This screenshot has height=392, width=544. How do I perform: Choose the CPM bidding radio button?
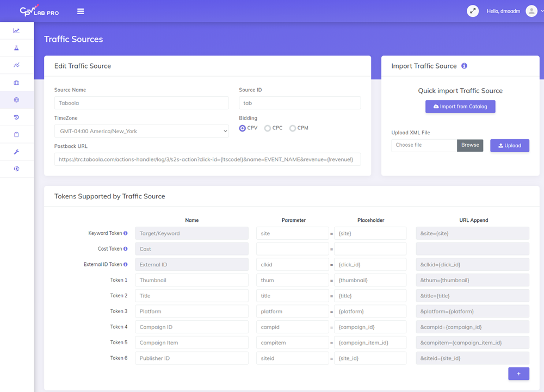coord(293,128)
